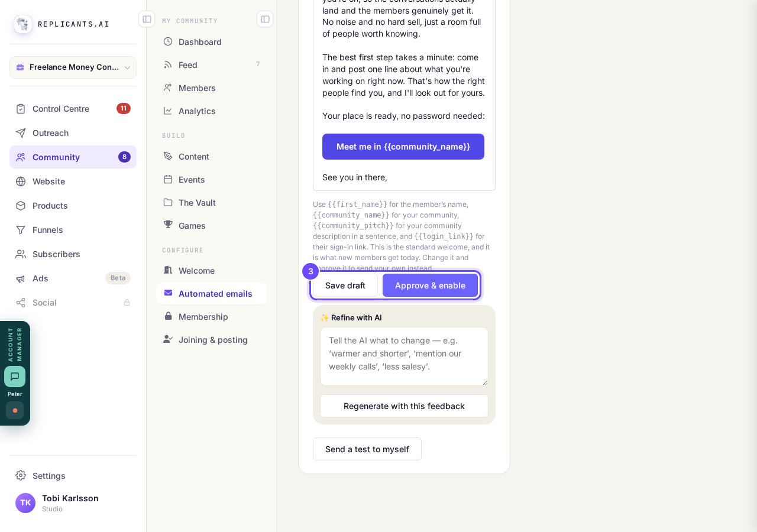
Task: Open the Account Manager chat icon
Action: pyautogui.click(x=15, y=377)
